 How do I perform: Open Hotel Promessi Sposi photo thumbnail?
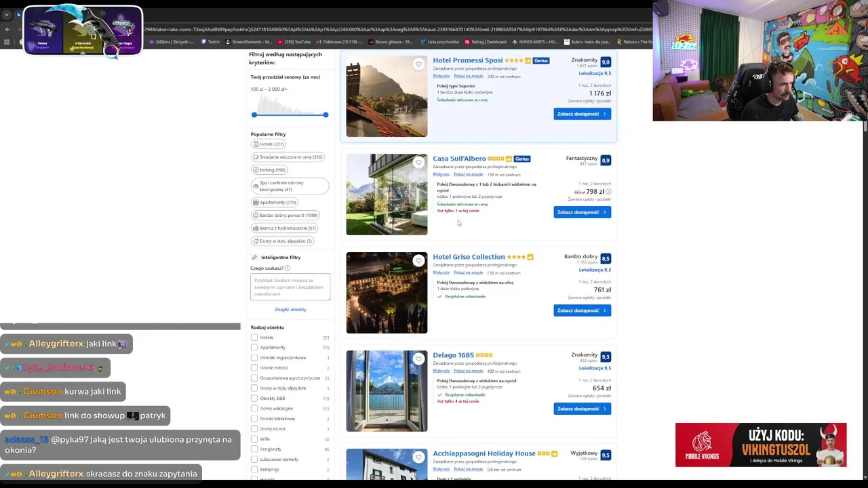point(387,96)
